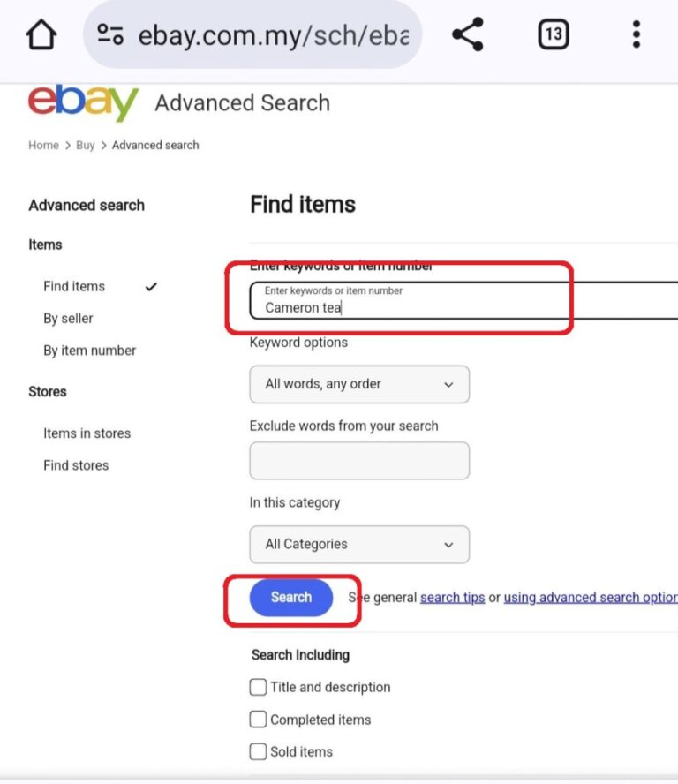Open the three-dot browser menu
This screenshot has height=784, width=678.
point(636,35)
